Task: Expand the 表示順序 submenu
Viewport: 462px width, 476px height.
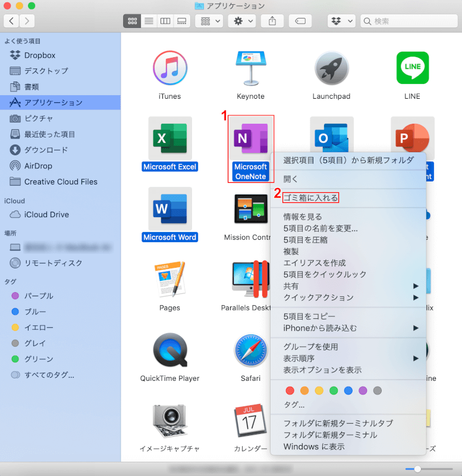Action: coord(348,359)
